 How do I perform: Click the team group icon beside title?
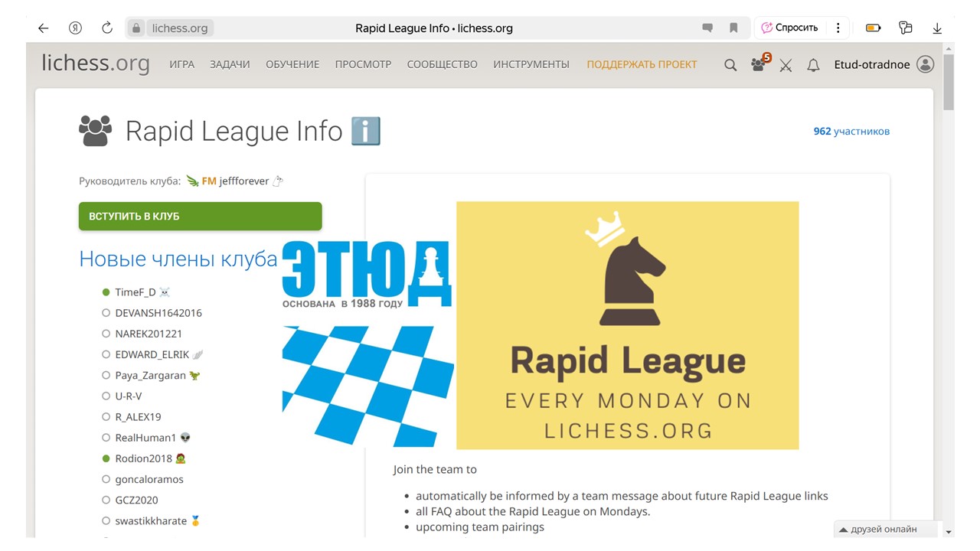tap(96, 131)
